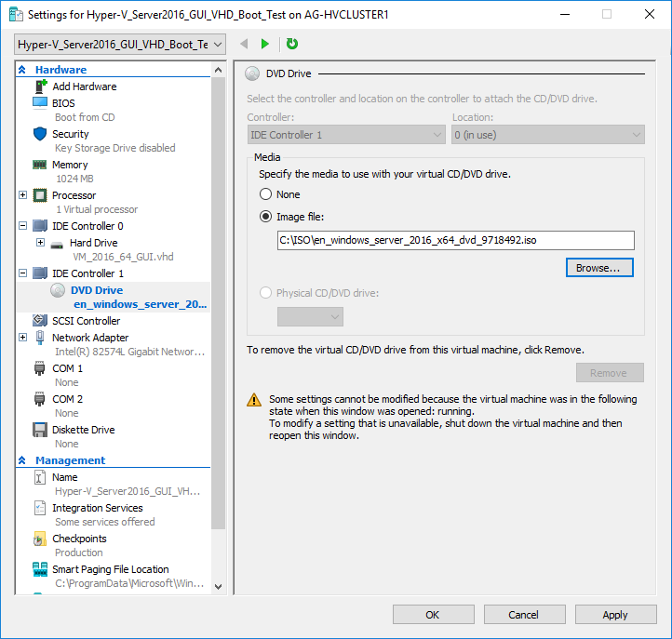
Task: Click in the image file path field
Action: 455,240
